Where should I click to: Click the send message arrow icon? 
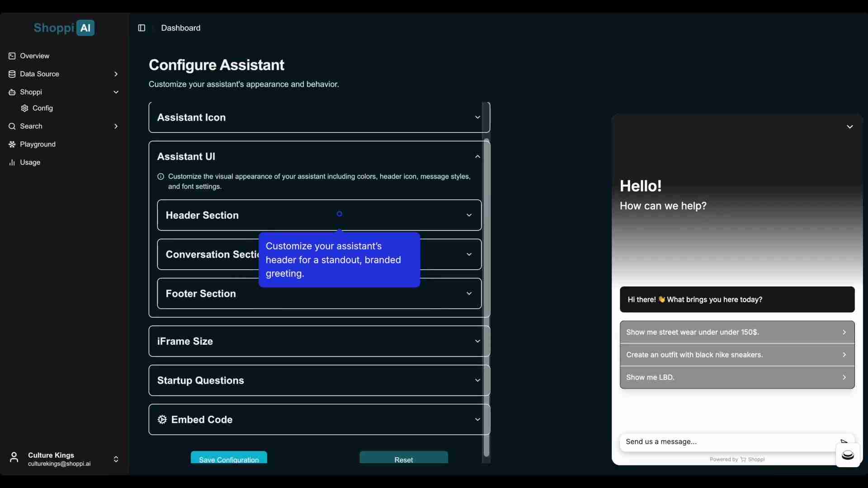[x=844, y=441]
